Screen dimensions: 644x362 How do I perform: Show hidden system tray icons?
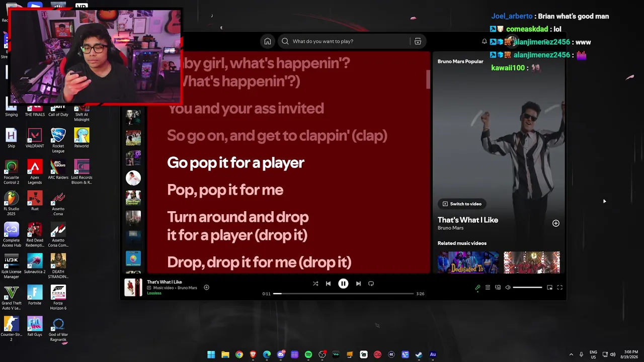coord(571,354)
